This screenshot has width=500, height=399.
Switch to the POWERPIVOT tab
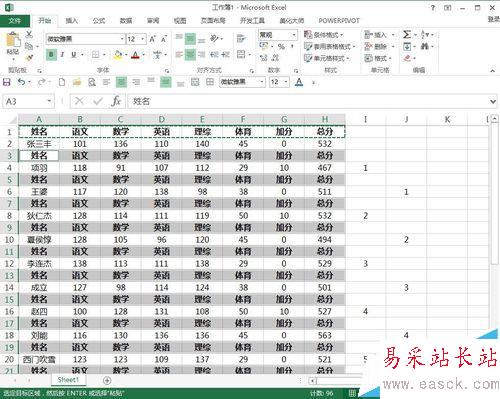[x=339, y=21]
